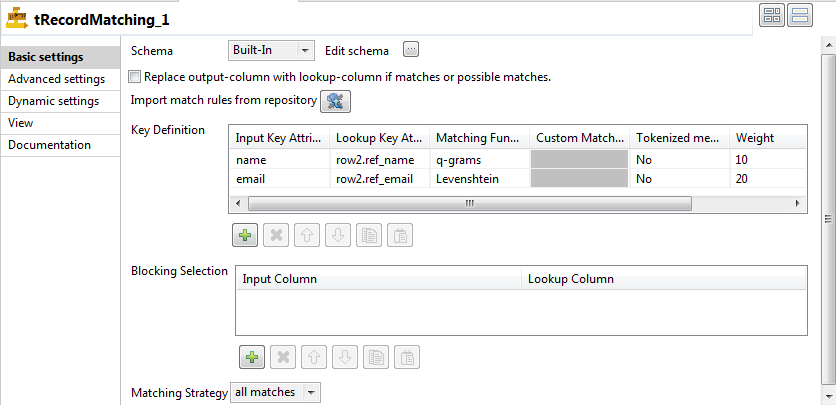Enable Replace output-column with lookup-column checkbox
Viewport: 836px width, 405px height.
click(136, 77)
